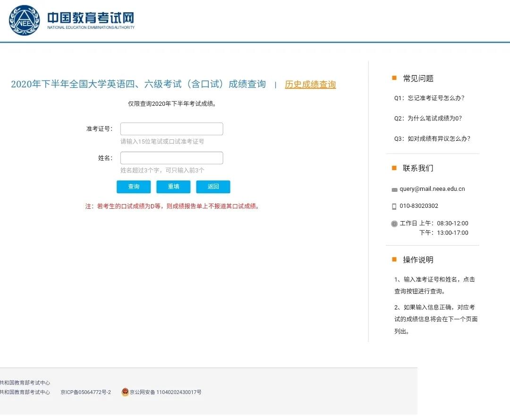The height and width of the screenshot is (420, 510).
Task: Click instruction step 1 输入准考证号和姓名
Action: (434, 285)
